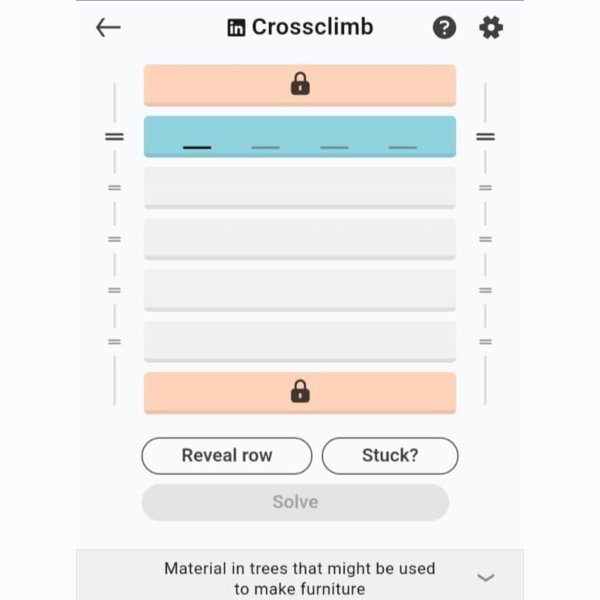Grab the left handle of blue row

[114, 137]
